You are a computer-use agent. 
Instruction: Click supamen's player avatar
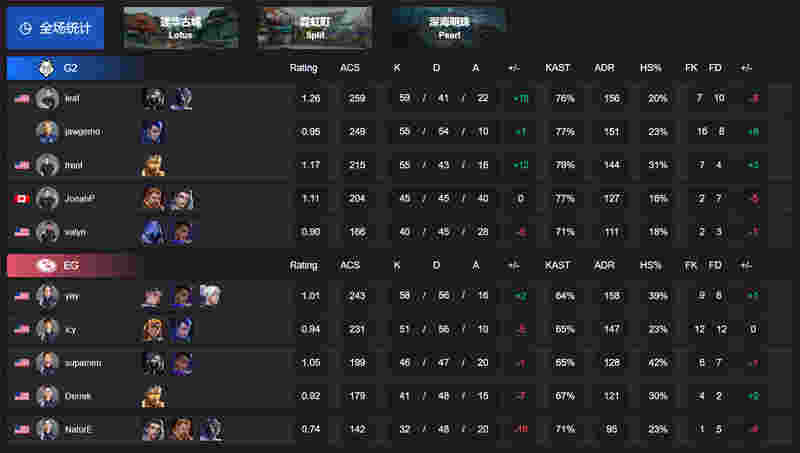pyautogui.click(x=47, y=363)
